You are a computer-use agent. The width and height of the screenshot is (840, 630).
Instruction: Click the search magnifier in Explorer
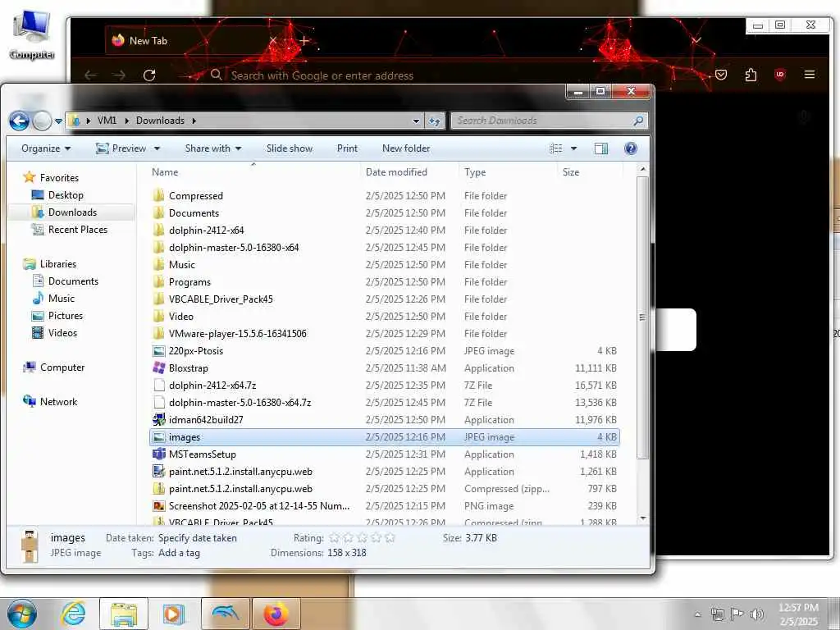click(x=638, y=121)
